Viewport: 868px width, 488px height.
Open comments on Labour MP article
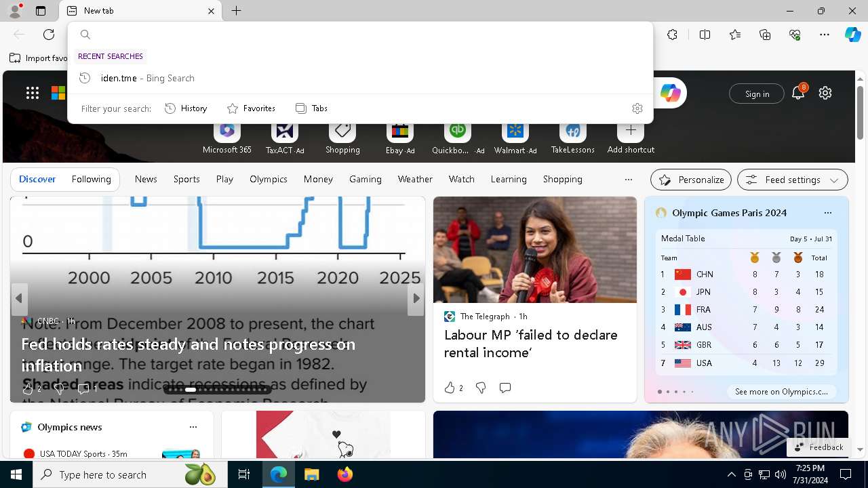(505, 388)
